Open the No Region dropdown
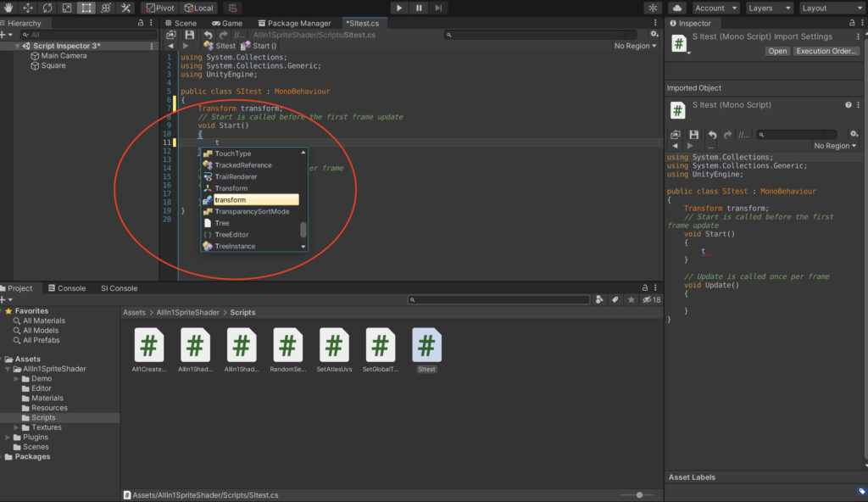The height and width of the screenshot is (502, 868). pyautogui.click(x=634, y=46)
